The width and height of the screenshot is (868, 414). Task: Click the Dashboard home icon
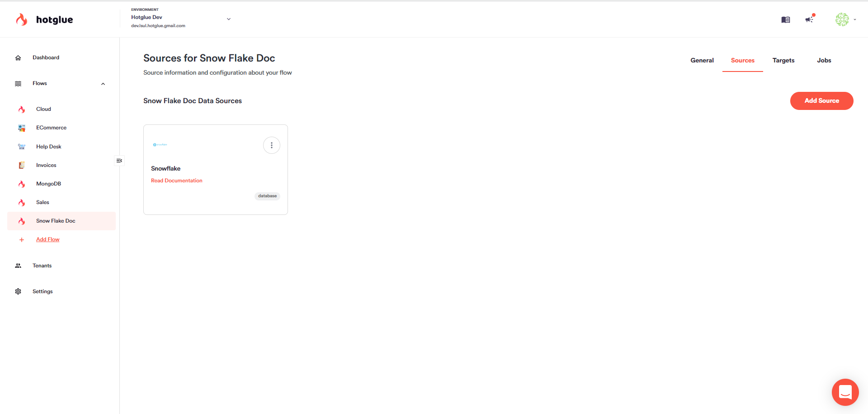(x=18, y=58)
